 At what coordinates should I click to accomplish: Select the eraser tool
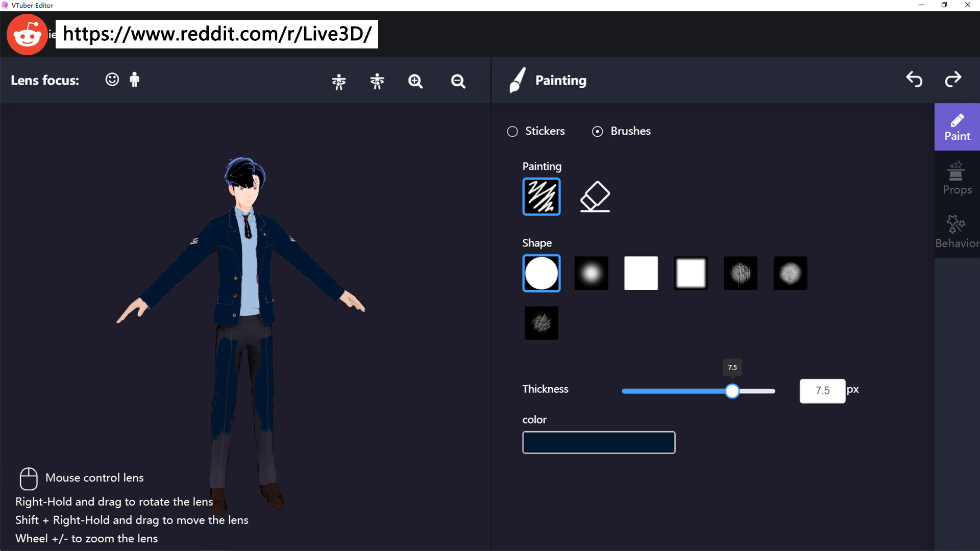[595, 196]
